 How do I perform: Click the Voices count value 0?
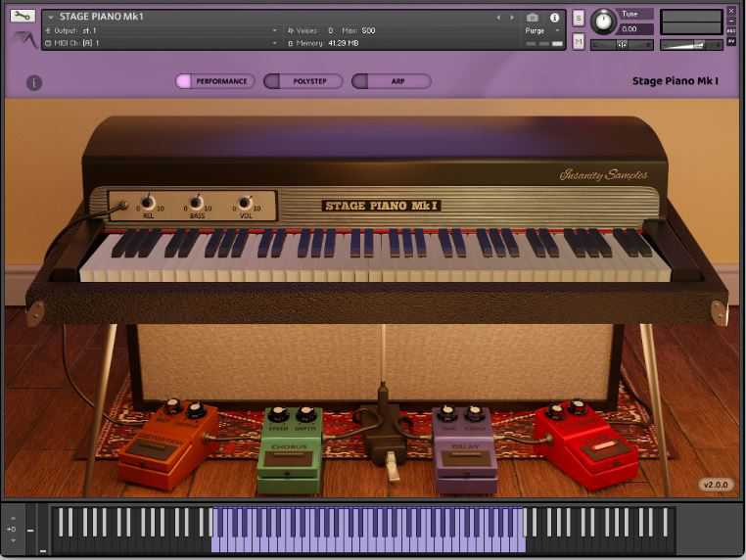coord(331,30)
